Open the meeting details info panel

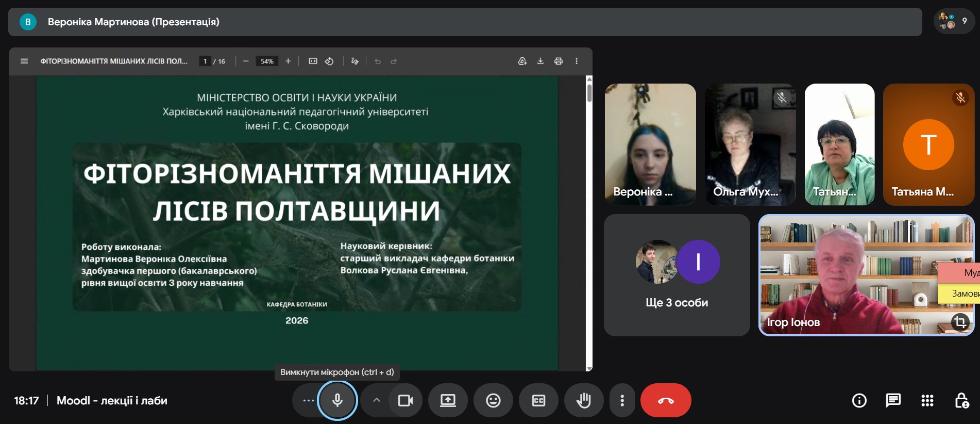pyautogui.click(x=859, y=400)
